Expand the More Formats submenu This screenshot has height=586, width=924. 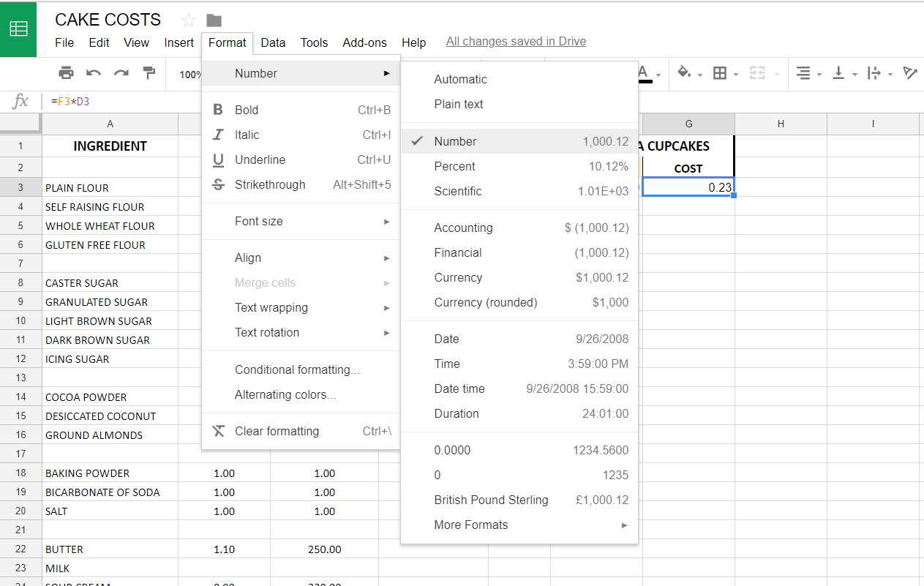coord(519,525)
